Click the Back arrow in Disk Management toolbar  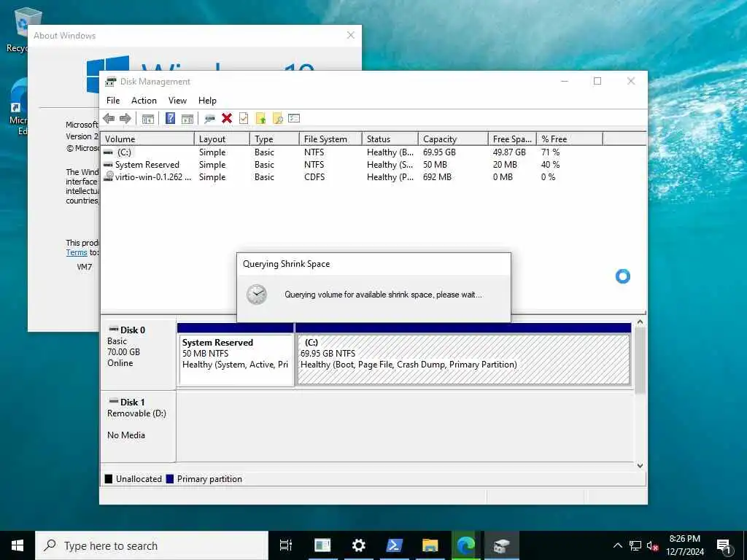[109, 119]
